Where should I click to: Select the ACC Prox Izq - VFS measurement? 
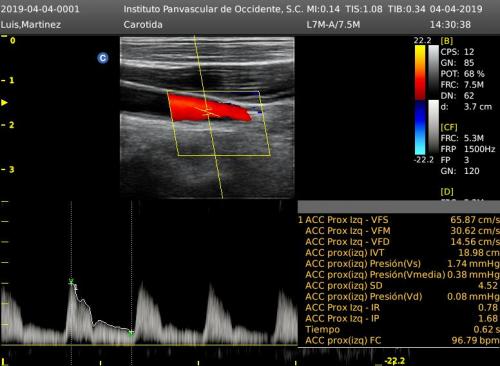tap(399, 220)
